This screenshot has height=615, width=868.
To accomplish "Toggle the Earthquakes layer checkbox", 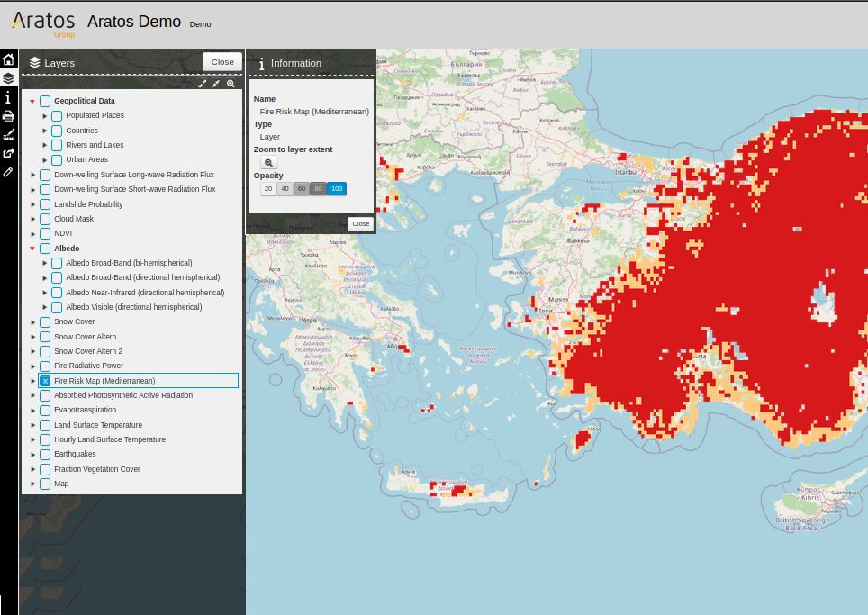I will [x=45, y=455].
